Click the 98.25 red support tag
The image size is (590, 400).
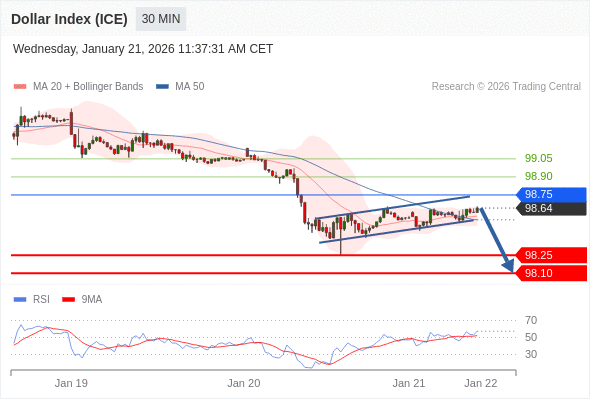551,256
